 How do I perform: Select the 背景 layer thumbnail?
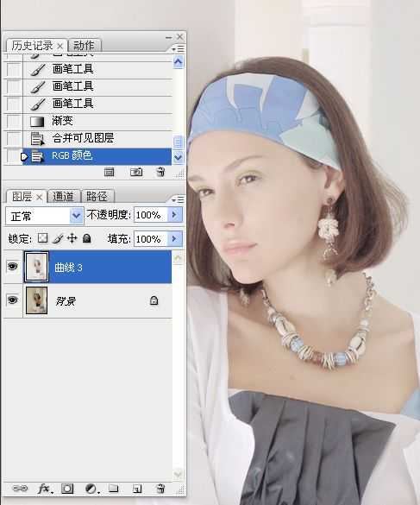pos(36,300)
